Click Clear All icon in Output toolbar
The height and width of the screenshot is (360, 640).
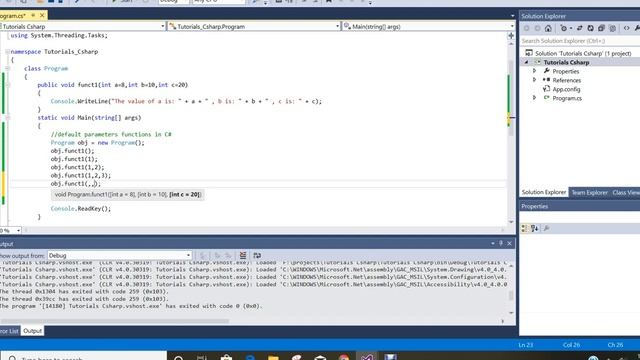(x=243, y=256)
